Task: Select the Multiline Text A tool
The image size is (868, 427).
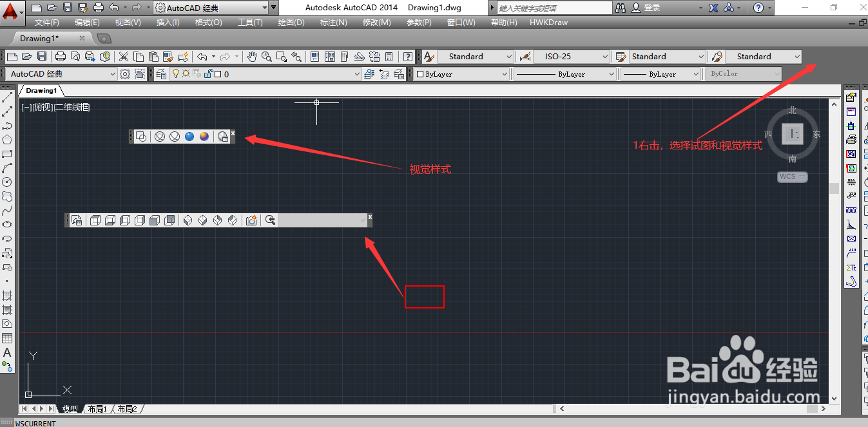Action: tap(7, 352)
